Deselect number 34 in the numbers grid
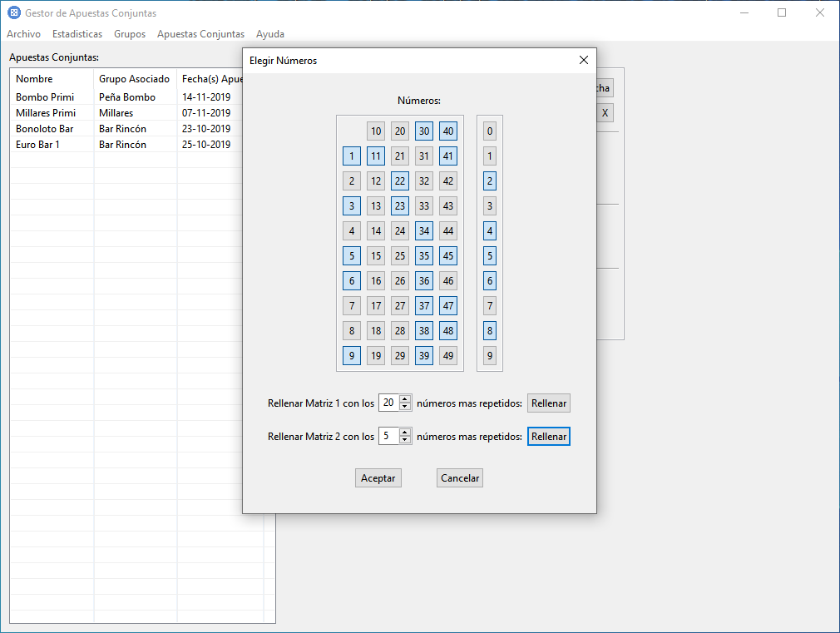 424,231
